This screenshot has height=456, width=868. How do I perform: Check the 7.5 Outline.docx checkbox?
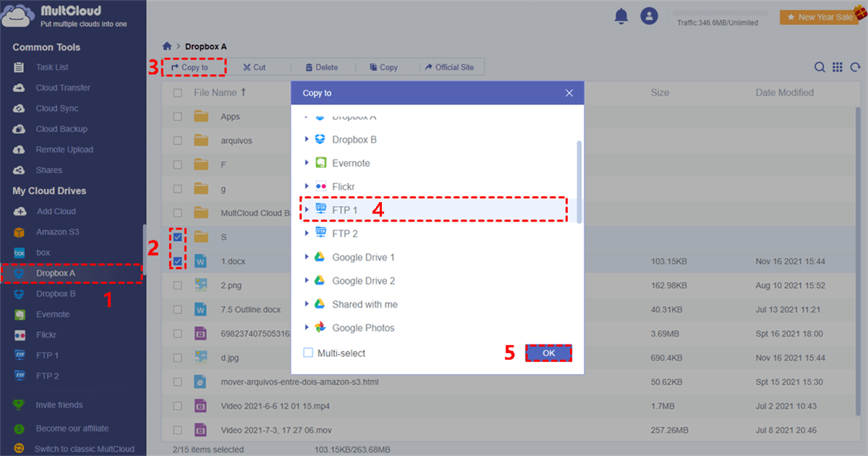point(178,310)
